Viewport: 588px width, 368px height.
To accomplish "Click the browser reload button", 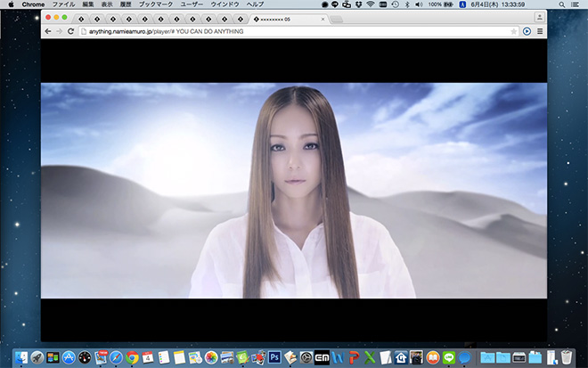I will (x=70, y=31).
